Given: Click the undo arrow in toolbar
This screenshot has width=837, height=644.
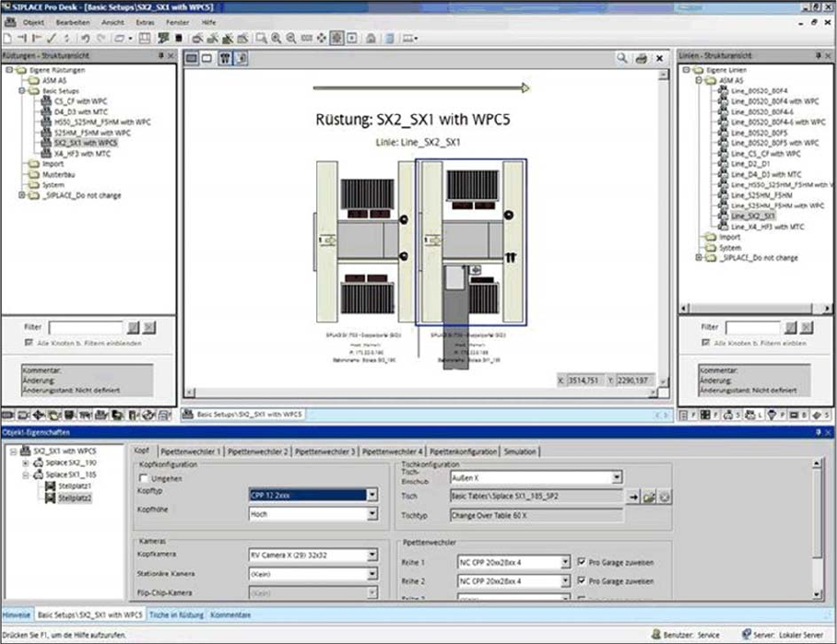Looking at the screenshot, I should pos(84,39).
